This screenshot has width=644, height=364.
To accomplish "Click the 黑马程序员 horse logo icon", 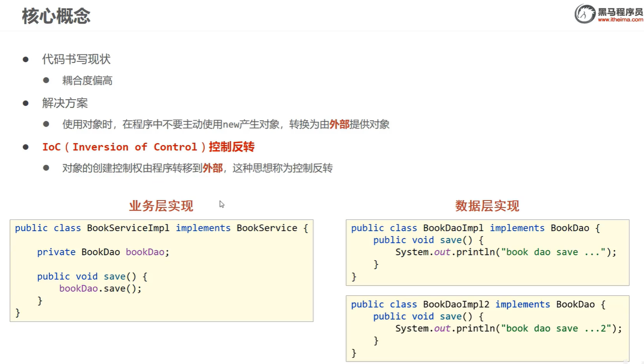I will pyautogui.click(x=585, y=14).
